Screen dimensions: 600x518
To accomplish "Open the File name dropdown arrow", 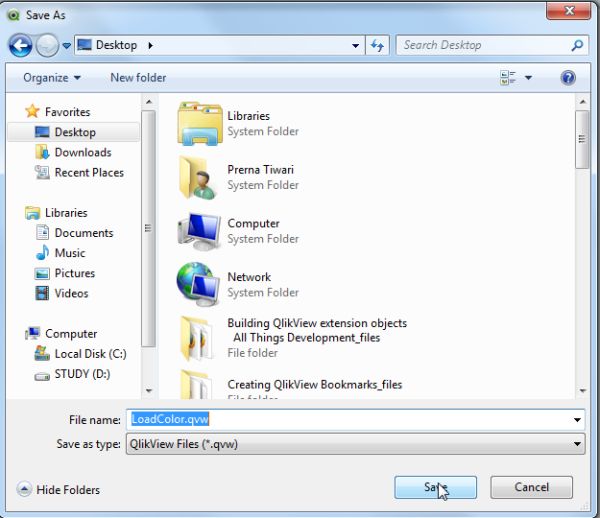I will 577,420.
